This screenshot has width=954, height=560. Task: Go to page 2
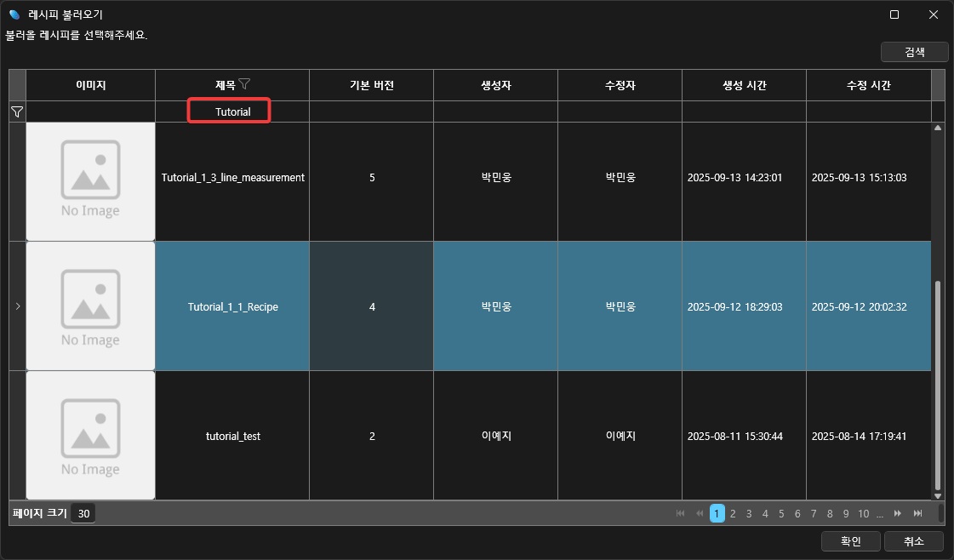point(733,513)
